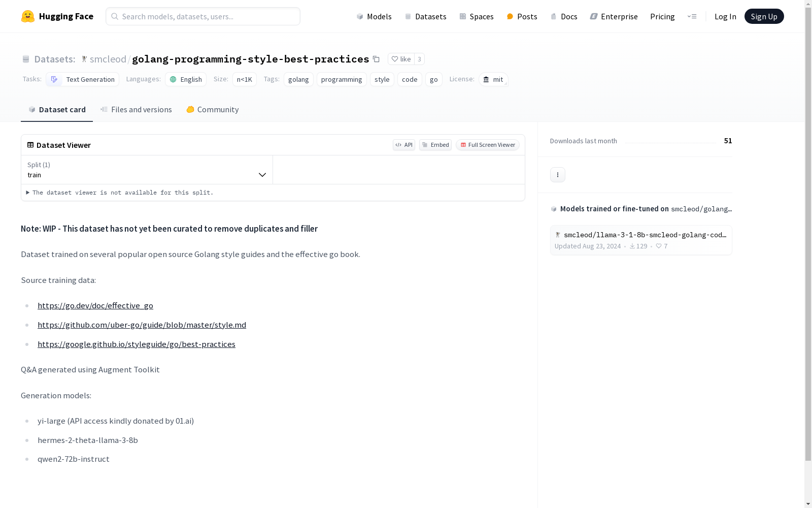Click the three-dot options button in sidebar

558,175
